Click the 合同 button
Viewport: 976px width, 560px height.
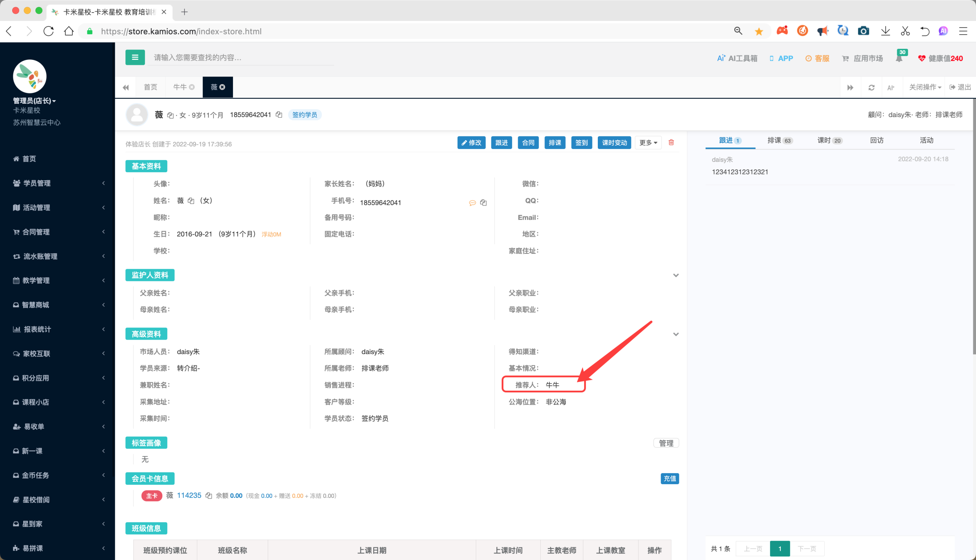pos(528,143)
